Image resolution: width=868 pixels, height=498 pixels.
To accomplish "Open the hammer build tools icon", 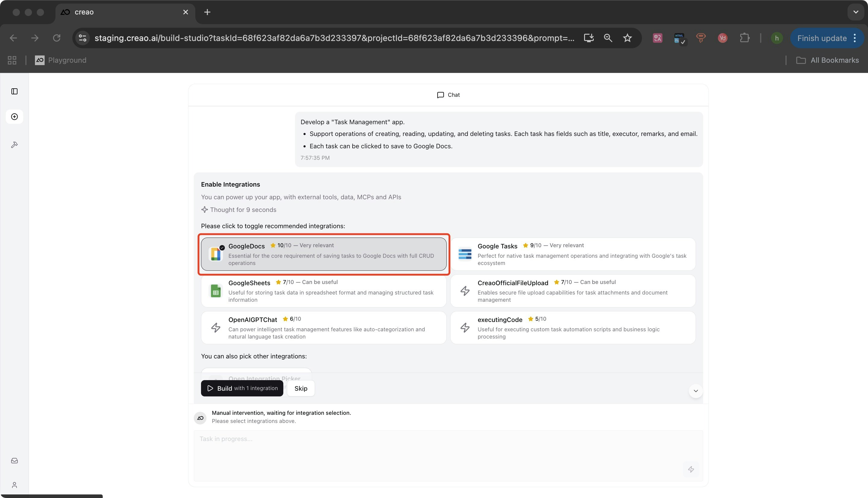I will [14, 145].
